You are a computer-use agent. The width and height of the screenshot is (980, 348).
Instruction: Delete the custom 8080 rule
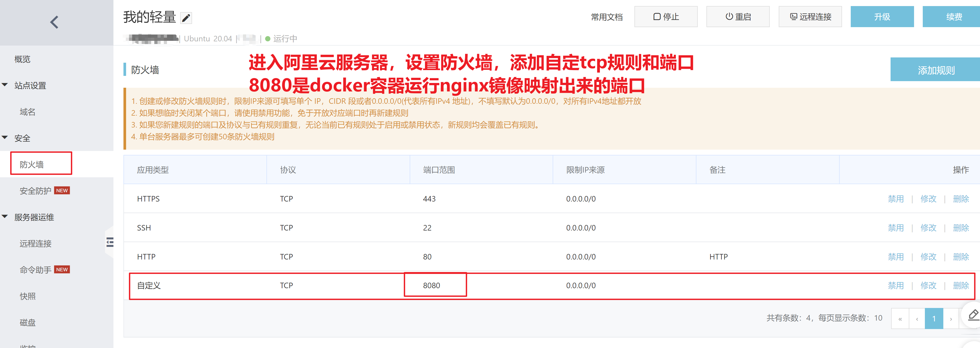click(960, 285)
